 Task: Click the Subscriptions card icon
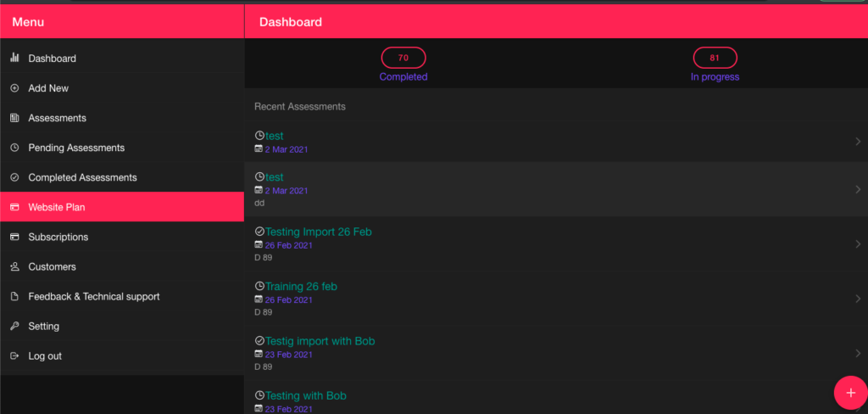[x=15, y=237]
